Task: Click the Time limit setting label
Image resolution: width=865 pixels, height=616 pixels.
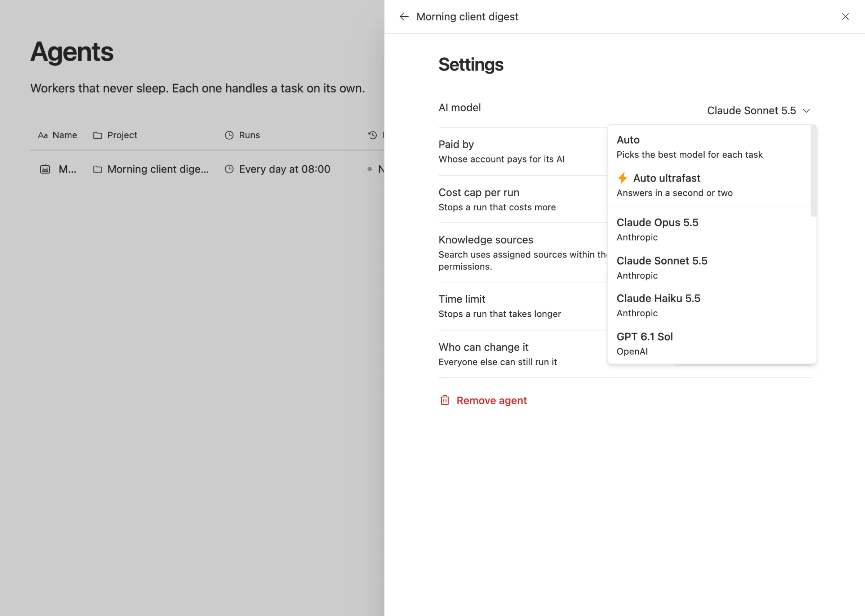Action: (462, 299)
